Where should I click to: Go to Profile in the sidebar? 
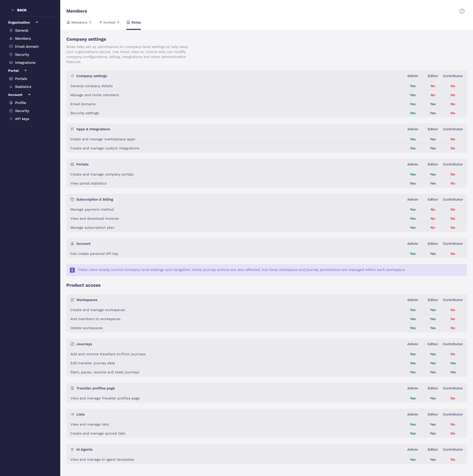tap(20, 103)
